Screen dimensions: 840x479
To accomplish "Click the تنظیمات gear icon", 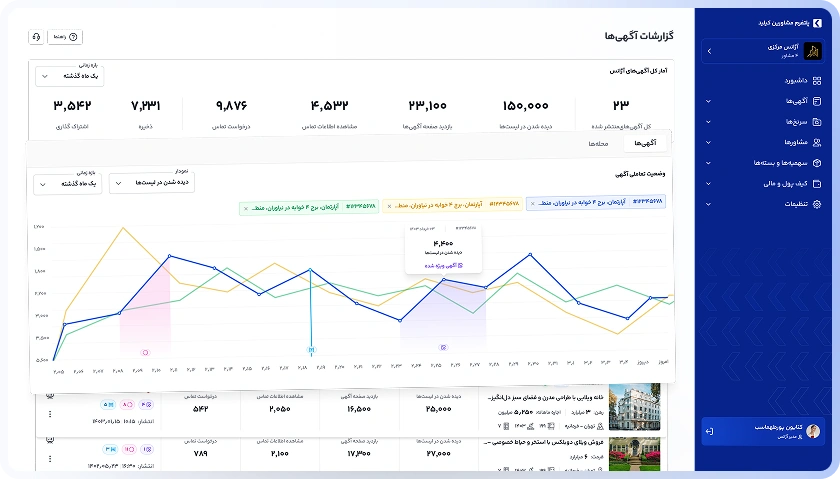I will 817,204.
